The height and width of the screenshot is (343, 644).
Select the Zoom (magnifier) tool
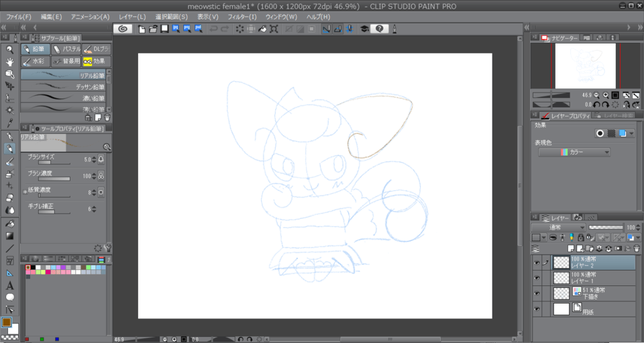point(10,50)
